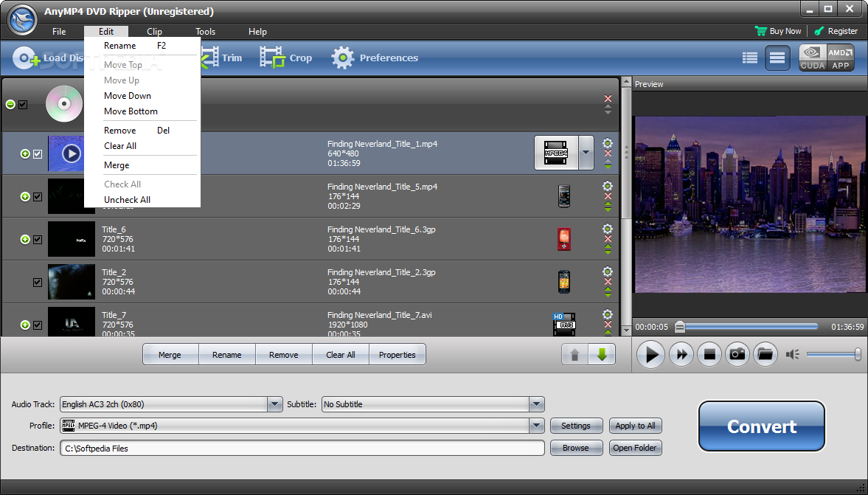This screenshot has width=868, height=495.
Task: Click HD AVI profile icon for Title_7
Action: [564, 325]
